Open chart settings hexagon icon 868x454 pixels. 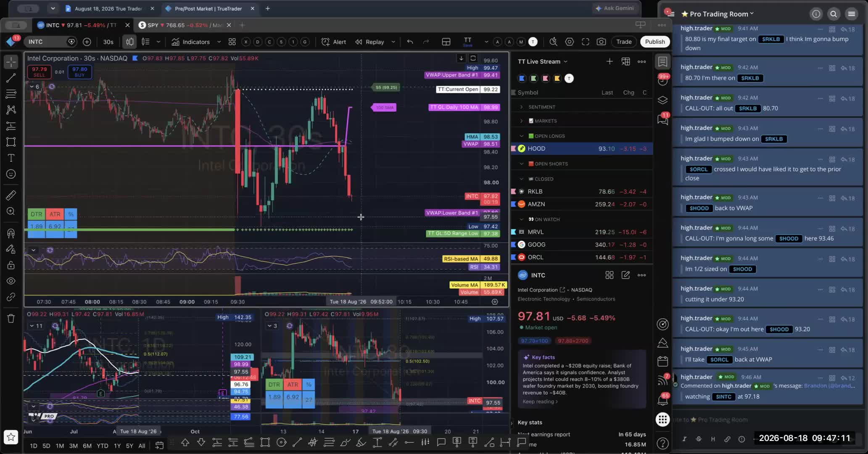[569, 42]
